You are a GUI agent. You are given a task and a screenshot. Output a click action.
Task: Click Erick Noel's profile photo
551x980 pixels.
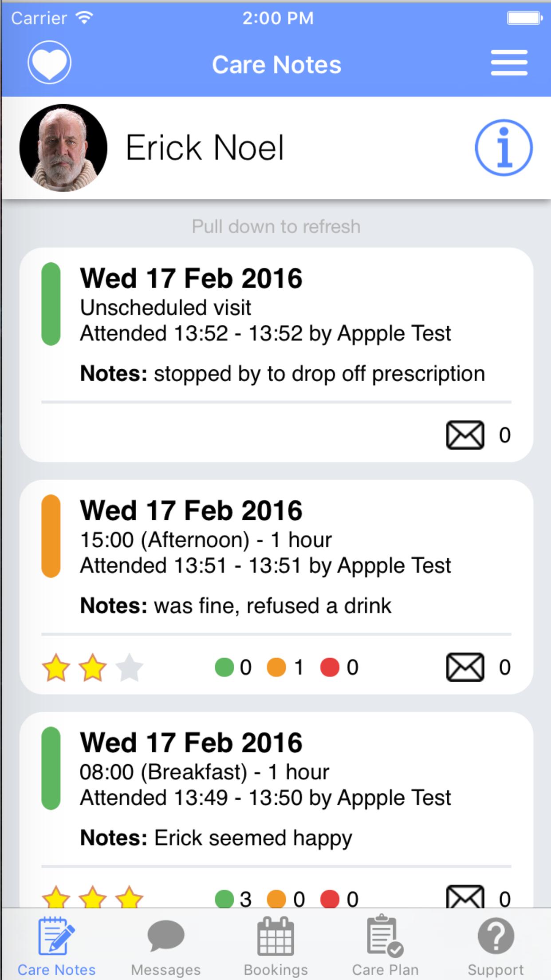(63, 148)
